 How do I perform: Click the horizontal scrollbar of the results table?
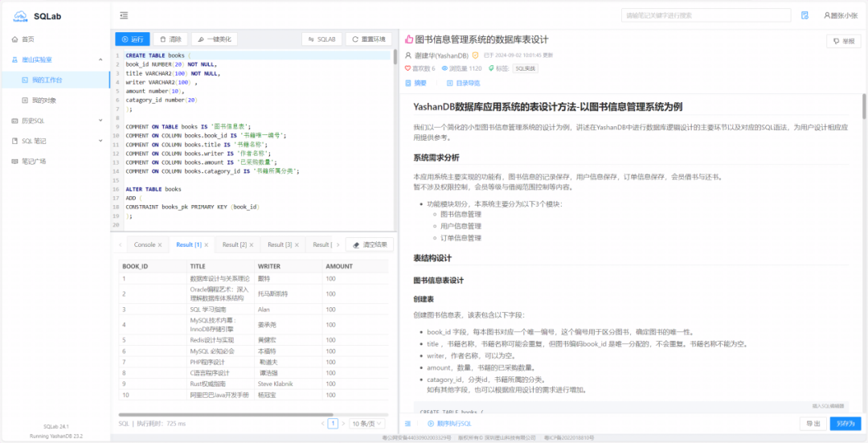226,414
